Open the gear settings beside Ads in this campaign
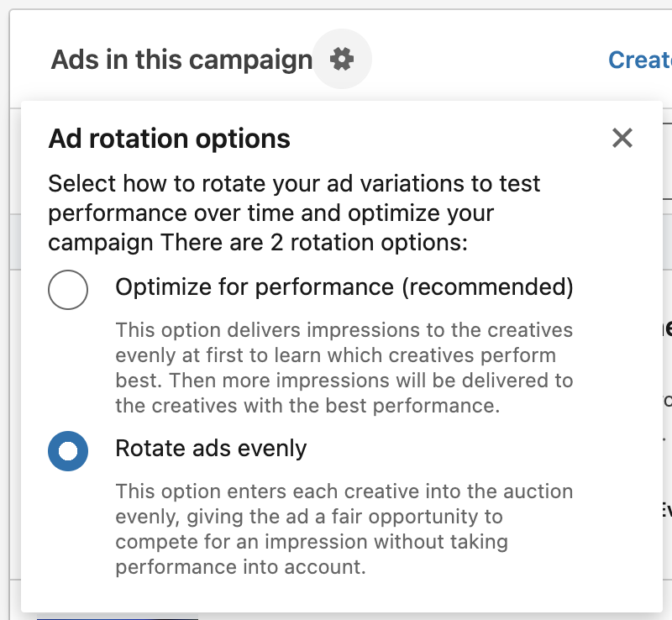 [342, 59]
